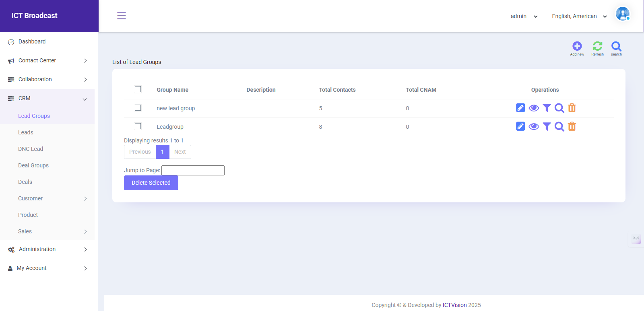Click the Dashboard gauge icon

pos(11,42)
